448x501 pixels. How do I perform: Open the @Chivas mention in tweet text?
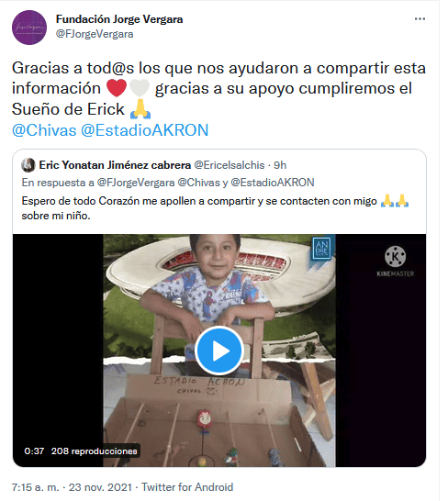pos(44,130)
